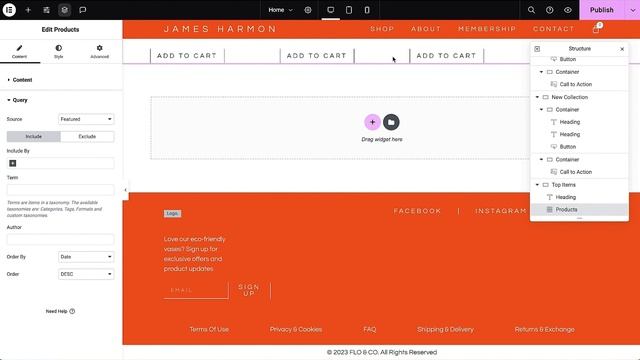The width and height of the screenshot is (640, 360).
Task: Click the Term input field
Action: [60, 190]
